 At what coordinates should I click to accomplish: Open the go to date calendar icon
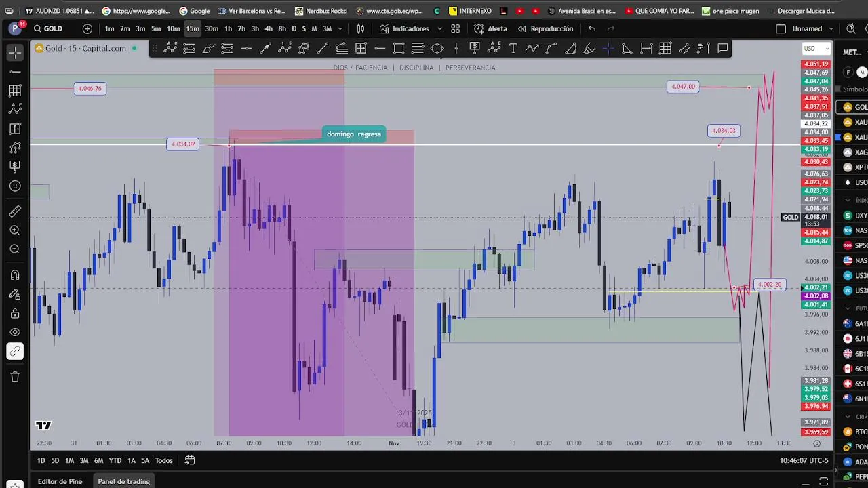(190, 460)
